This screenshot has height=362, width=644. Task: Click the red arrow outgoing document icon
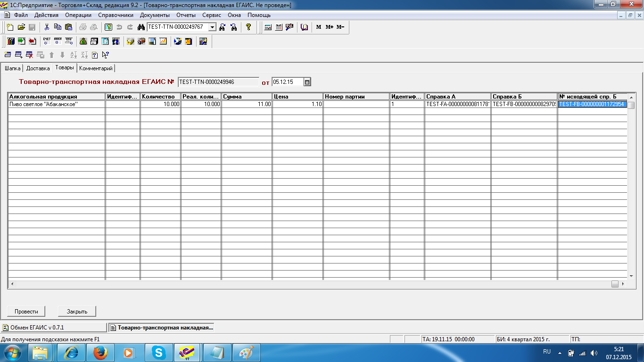point(32,41)
